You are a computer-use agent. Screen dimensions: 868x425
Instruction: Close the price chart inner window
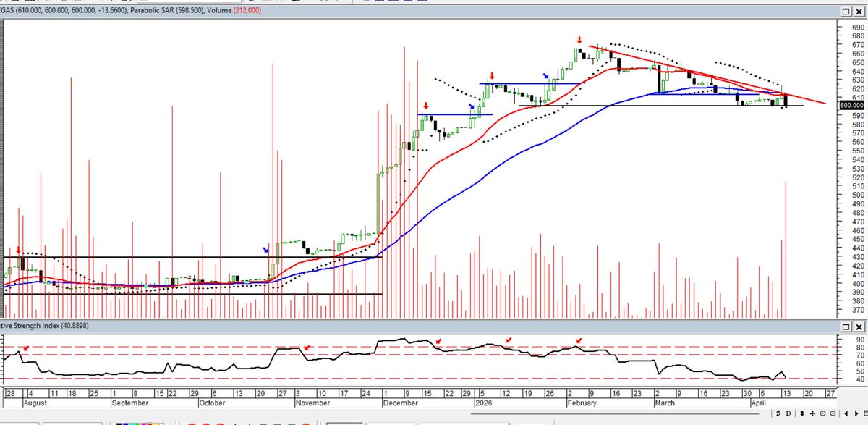[858, 12]
